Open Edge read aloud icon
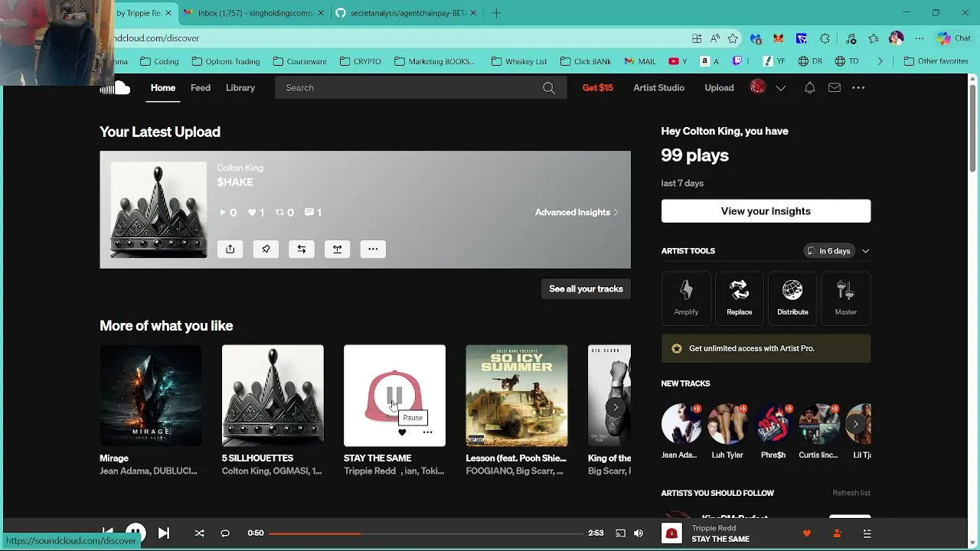The height and width of the screenshot is (551, 980). point(714,38)
